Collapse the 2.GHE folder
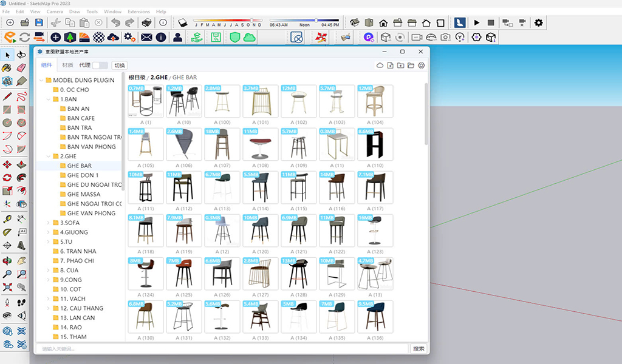Screen dimensions: 622x364 coord(48,156)
